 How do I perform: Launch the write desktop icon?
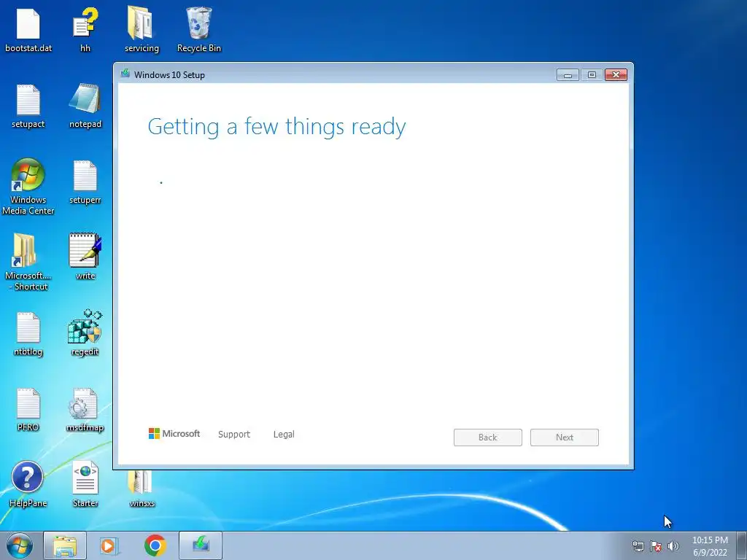[x=85, y=257]
